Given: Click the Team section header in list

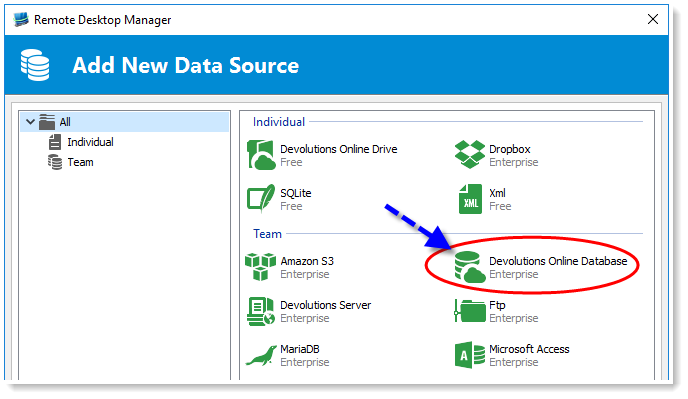Looking at the screenshot, I should point(267,234).
